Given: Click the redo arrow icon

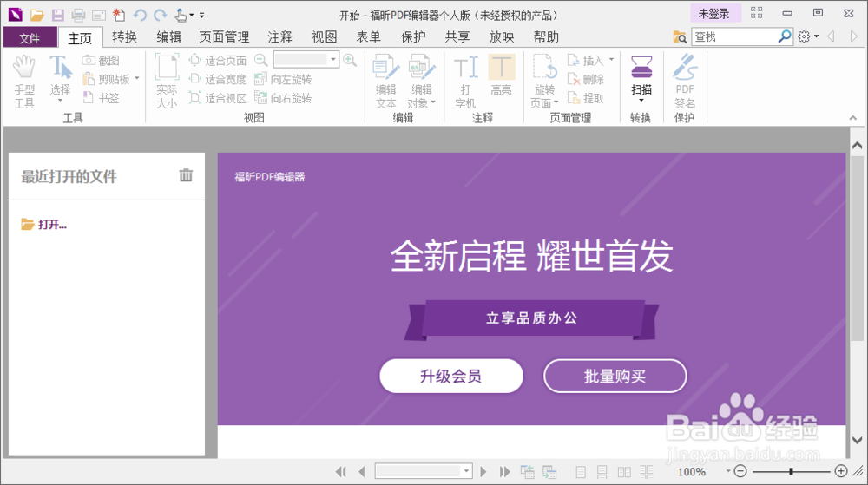Looking at the screenshot, I should pos(160,15).
